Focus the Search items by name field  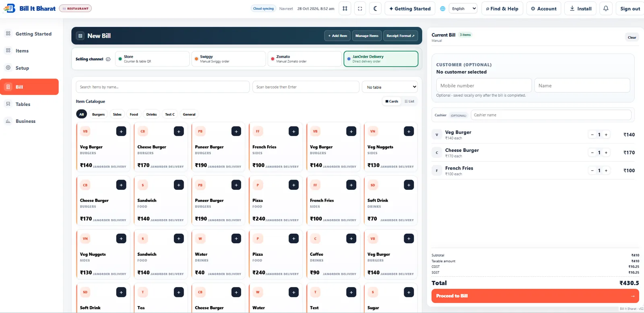pyautogui.click(x=163, y=87)
